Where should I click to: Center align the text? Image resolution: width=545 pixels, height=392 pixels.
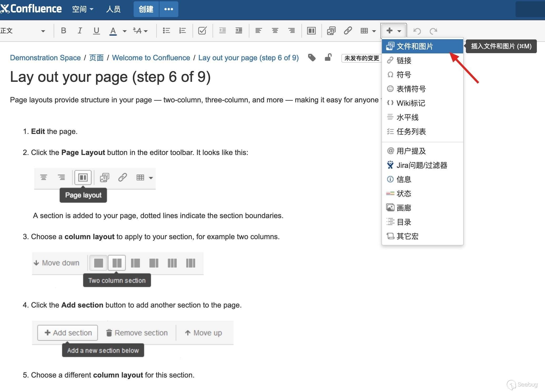[275, 31]
